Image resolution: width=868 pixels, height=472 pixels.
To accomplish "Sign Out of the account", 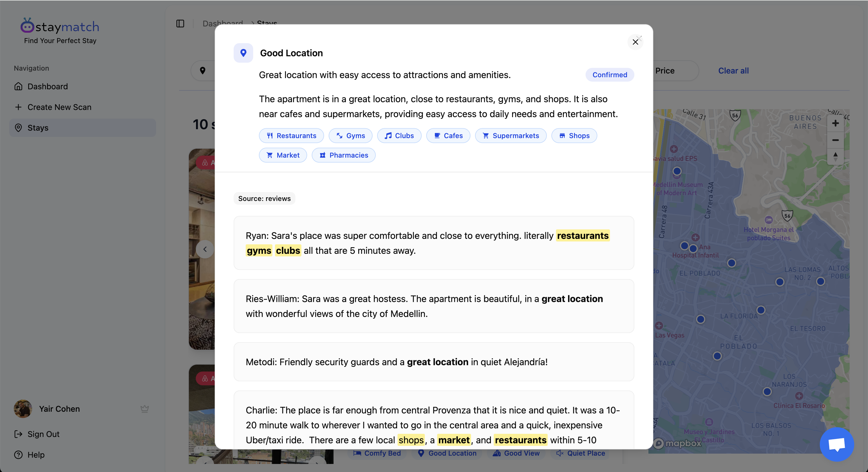I will [37, 434].
